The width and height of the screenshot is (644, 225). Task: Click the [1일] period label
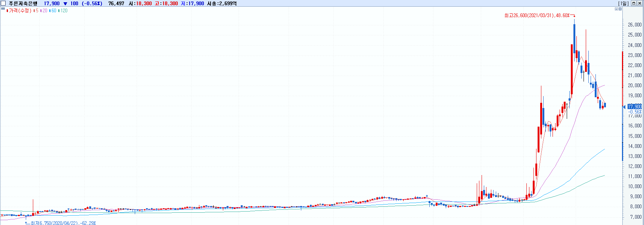623,3
